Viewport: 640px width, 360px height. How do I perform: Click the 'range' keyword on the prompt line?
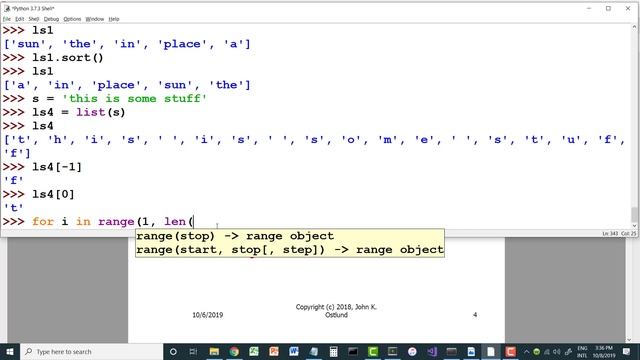click(x=116, y=222)
